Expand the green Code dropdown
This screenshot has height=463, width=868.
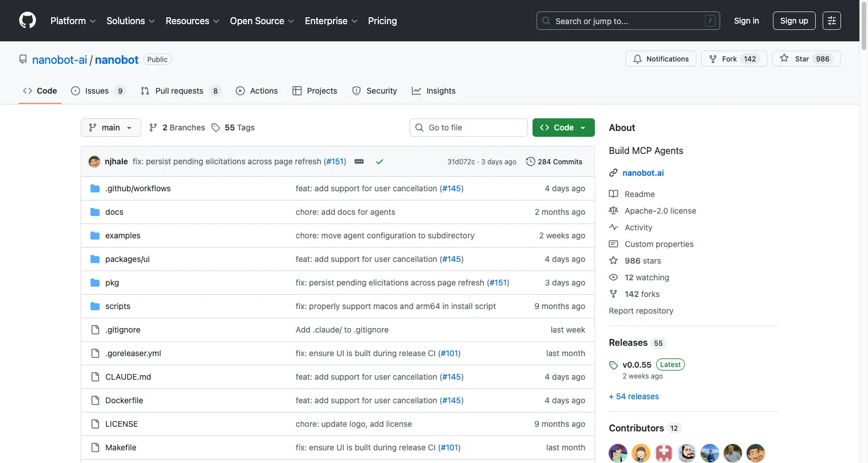click(x=563, y=127)
